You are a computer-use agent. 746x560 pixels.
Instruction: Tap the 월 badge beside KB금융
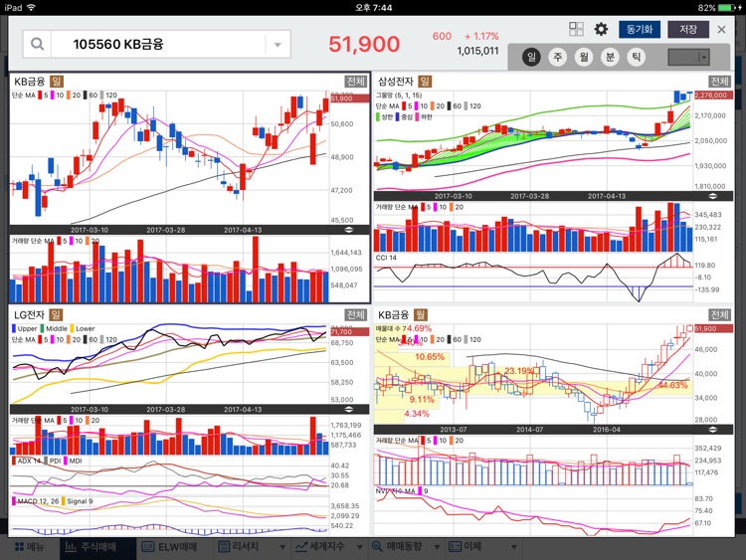[x=420, y=314]
